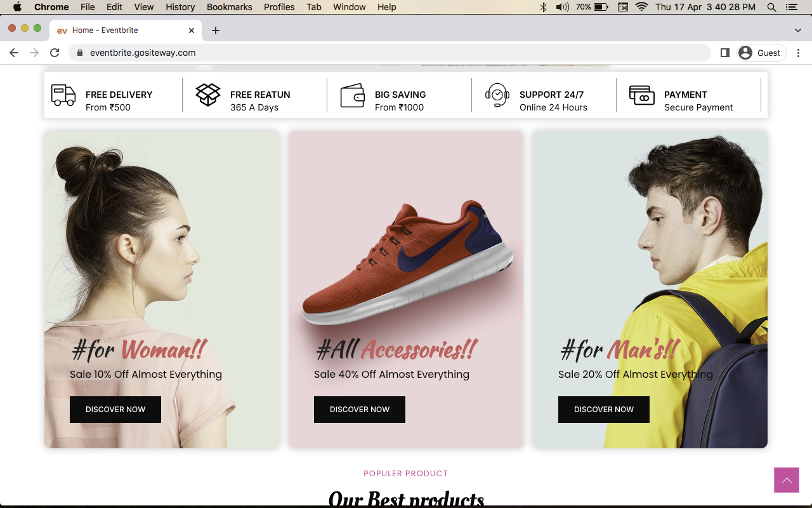This screenshot has width=812, height=508.
Task: Open the Wi-Fi menu icon
Action: click(x=641, y=7)
